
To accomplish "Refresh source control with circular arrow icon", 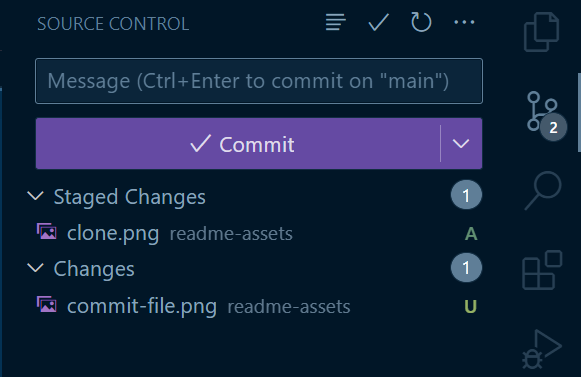I will [x=421, y=22].
